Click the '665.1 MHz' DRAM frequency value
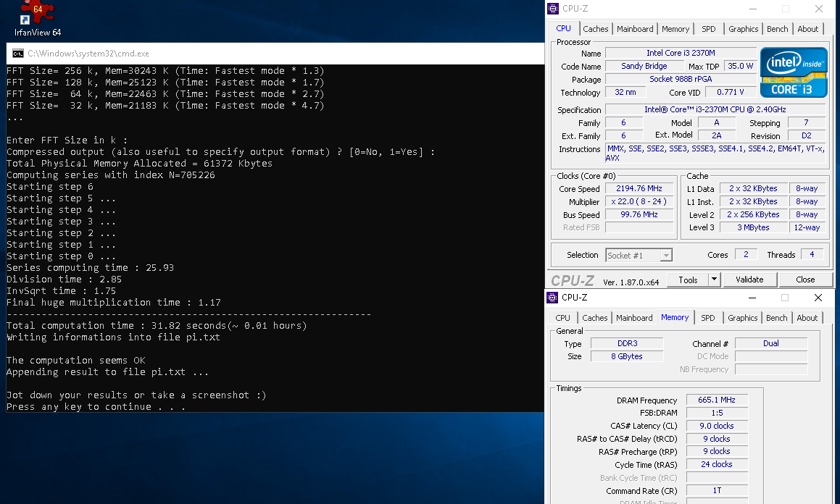 (717, 400)
